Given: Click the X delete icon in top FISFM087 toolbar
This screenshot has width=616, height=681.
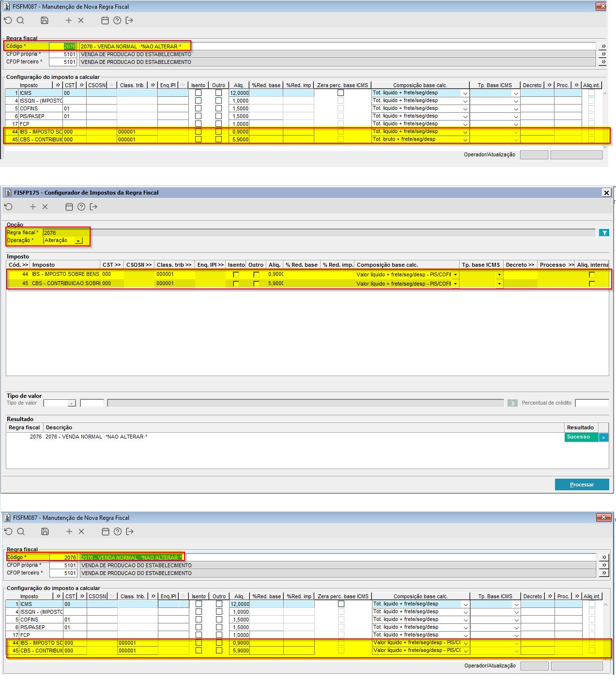Looking at the screenshot, I should click(81, 20).
